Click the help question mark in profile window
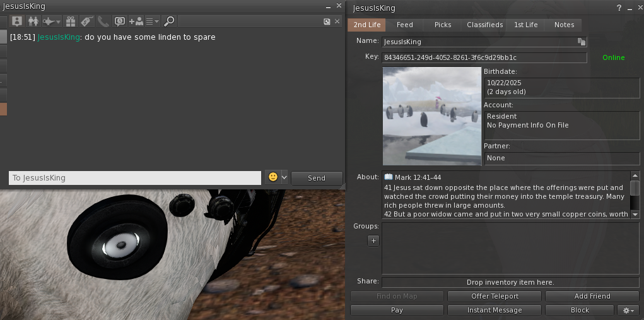The image size is (644, 320). pos(619,8)
